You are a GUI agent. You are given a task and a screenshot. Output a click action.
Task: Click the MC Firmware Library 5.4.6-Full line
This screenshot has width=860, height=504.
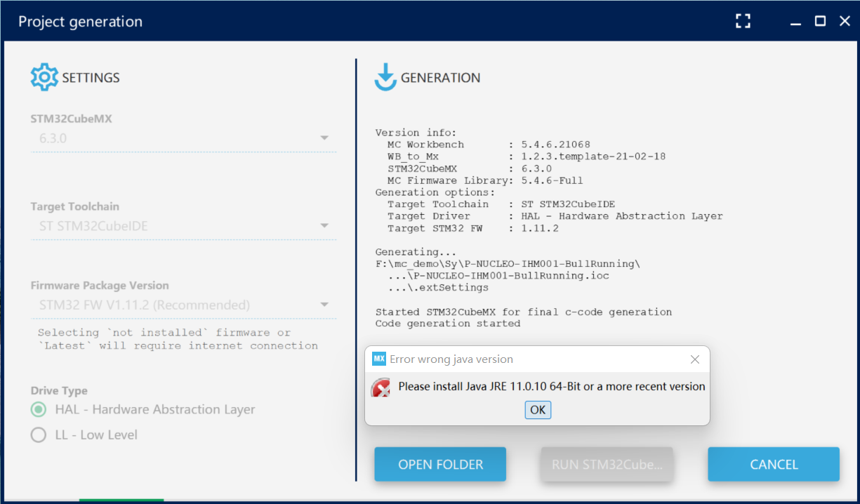[486, 180]
